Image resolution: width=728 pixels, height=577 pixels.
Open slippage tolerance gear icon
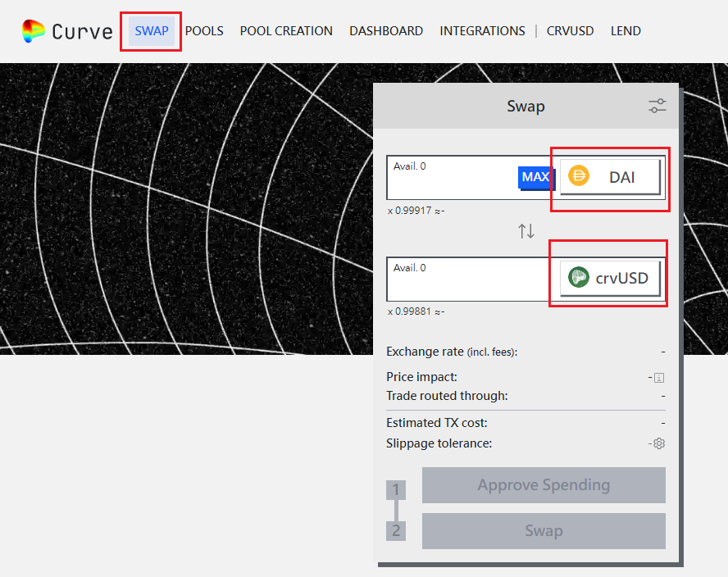[x=659, y=443]
